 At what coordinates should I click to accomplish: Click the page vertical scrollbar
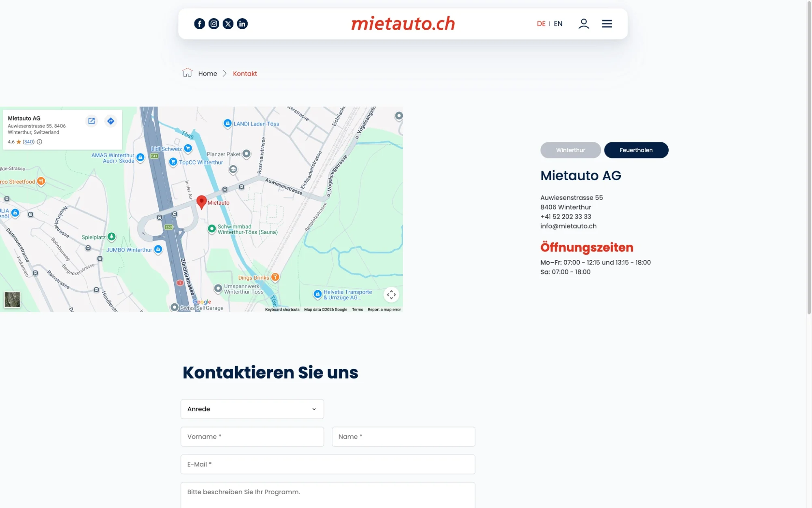click(x=809, y=158)
